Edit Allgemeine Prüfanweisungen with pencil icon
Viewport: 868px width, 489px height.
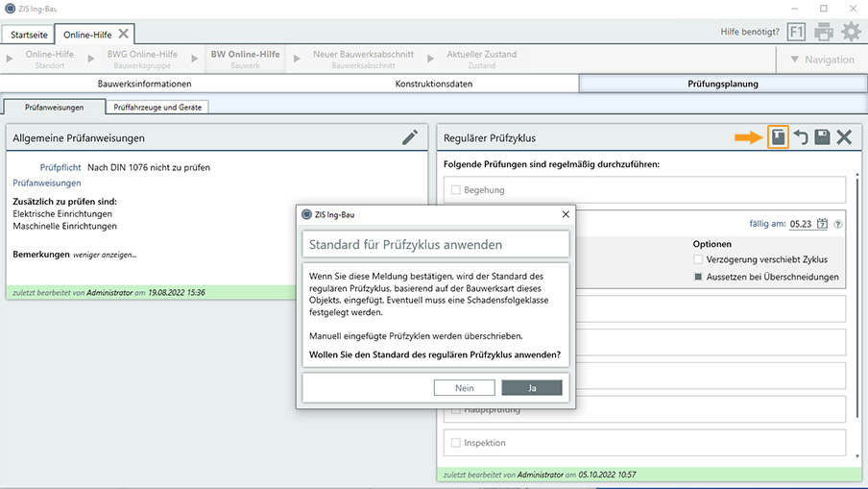coord(410,137)
